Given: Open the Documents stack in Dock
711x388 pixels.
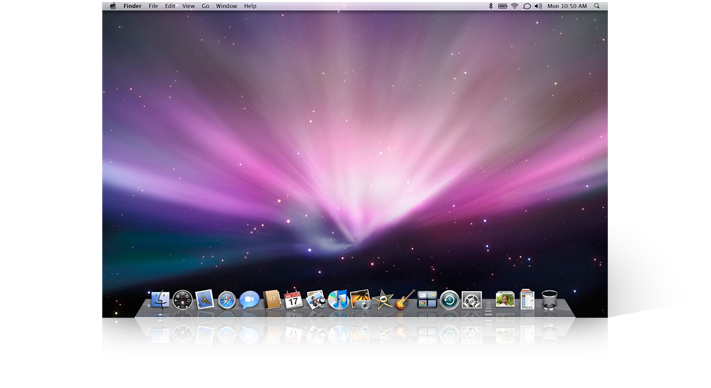Looking at the screenshot, I should point(527,299).
